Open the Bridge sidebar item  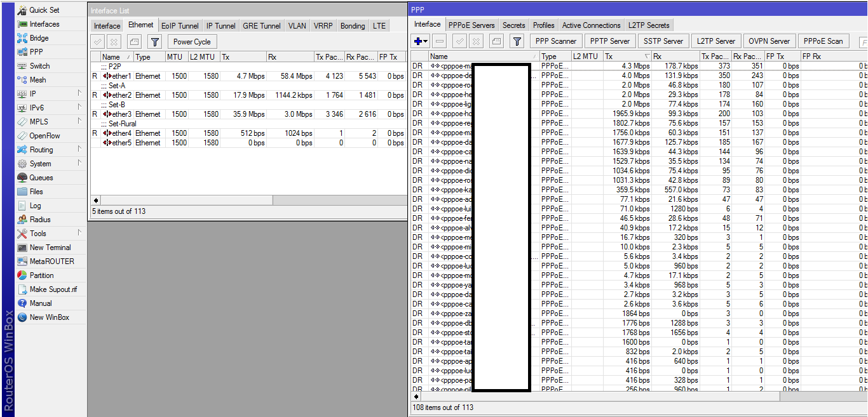39,38
